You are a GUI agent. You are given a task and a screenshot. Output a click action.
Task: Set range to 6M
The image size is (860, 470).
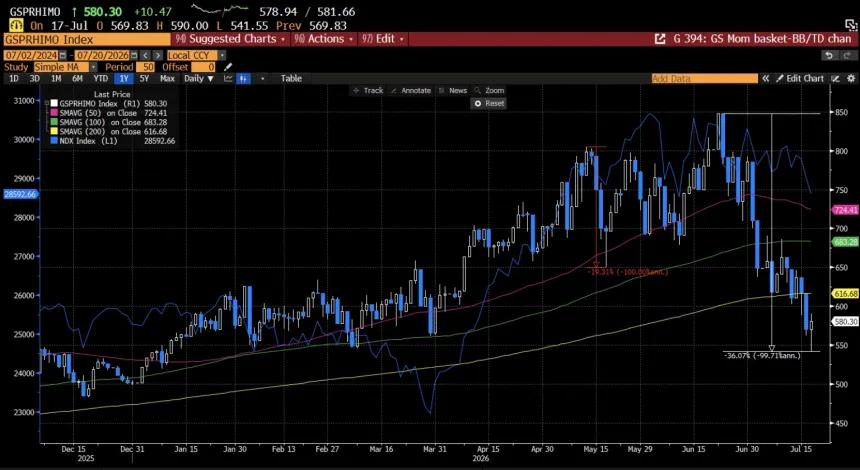point(77,78)
